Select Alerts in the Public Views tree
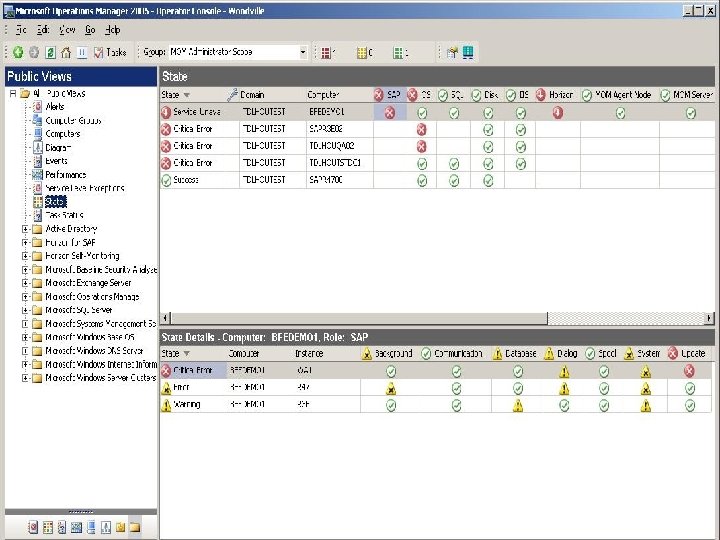The height and width of the screenshot is (540, 720). click(x=55, y=107)
